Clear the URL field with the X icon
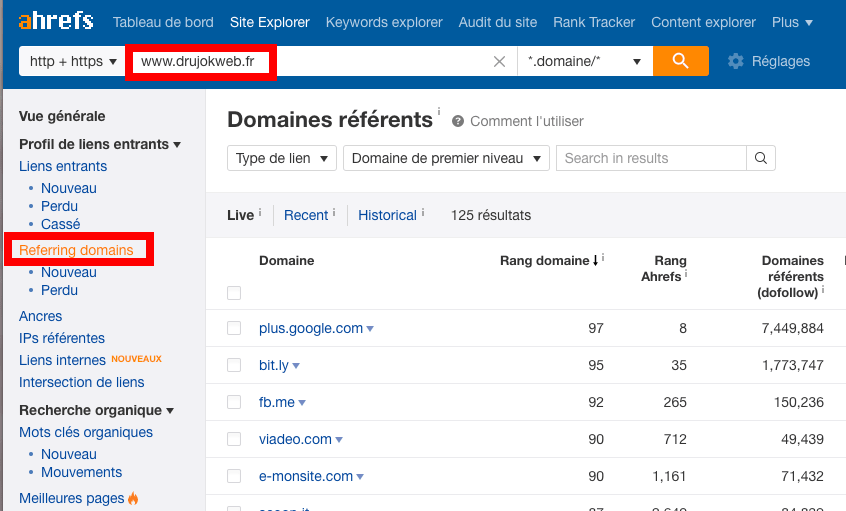The image size is (846, 511). click(x=499, y=62)
